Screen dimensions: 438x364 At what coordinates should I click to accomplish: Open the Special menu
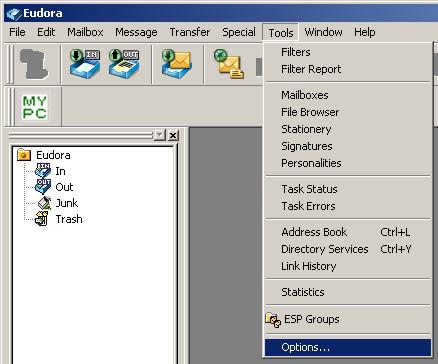coord(239,32)
